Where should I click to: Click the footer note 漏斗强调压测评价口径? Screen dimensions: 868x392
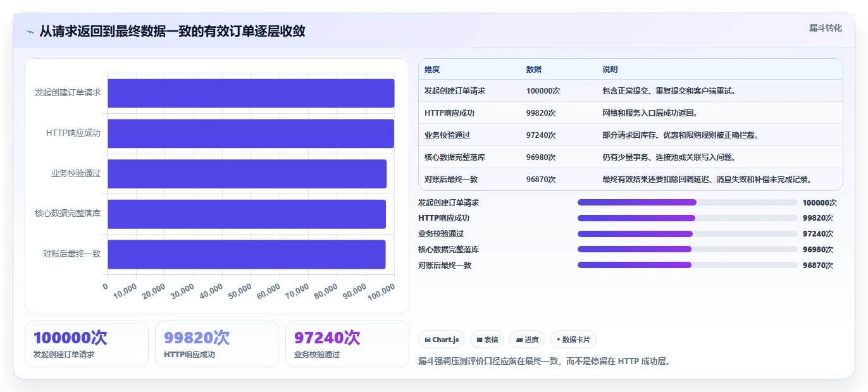[544, 362]
